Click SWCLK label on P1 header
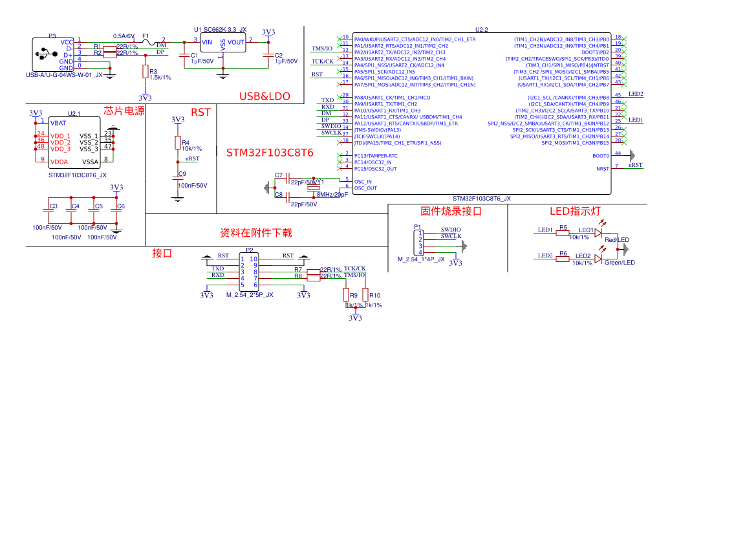This screenshot has width=756, height=535. (451, 236)
